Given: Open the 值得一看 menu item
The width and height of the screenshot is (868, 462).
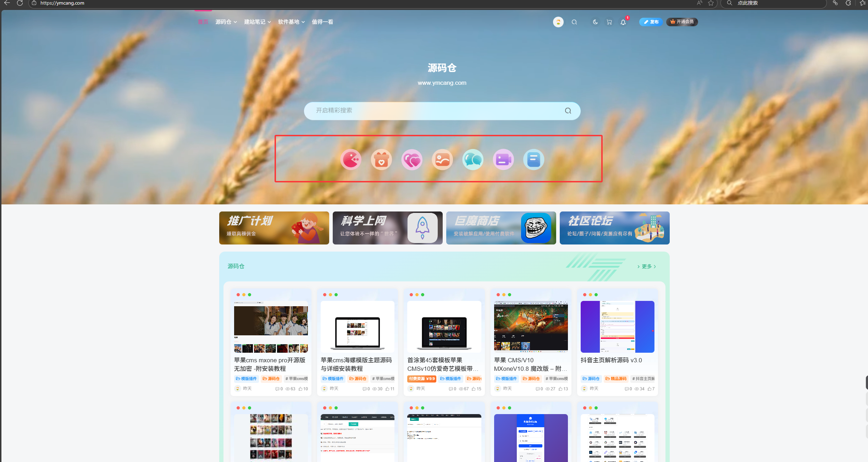Looking at the screenshot, I should tap(322, 22).
